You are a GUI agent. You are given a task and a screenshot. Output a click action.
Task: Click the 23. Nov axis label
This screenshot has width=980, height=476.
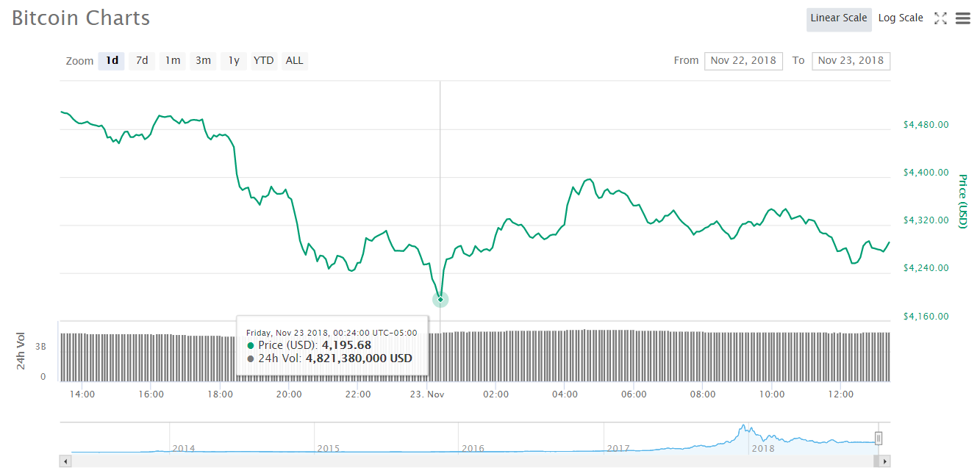(427, 394)
